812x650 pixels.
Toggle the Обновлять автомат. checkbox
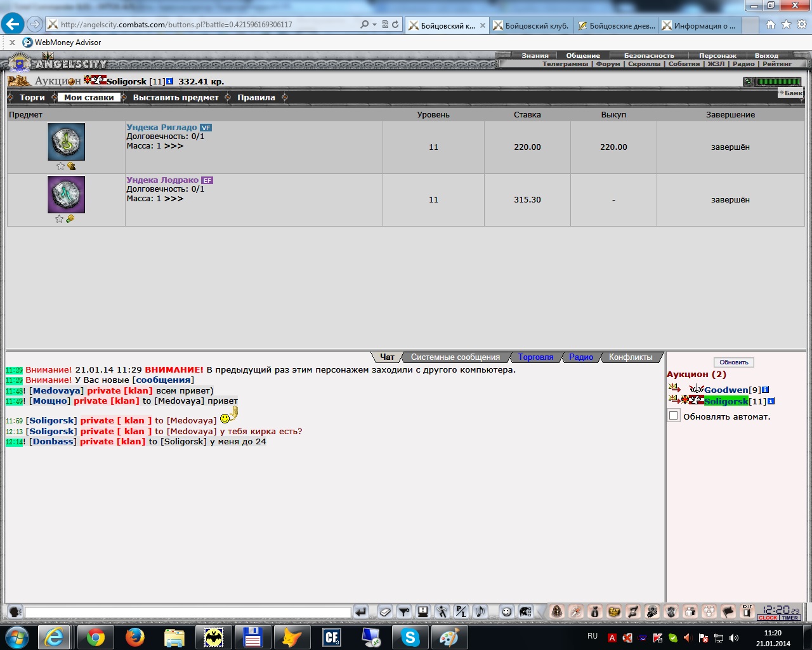674,416
